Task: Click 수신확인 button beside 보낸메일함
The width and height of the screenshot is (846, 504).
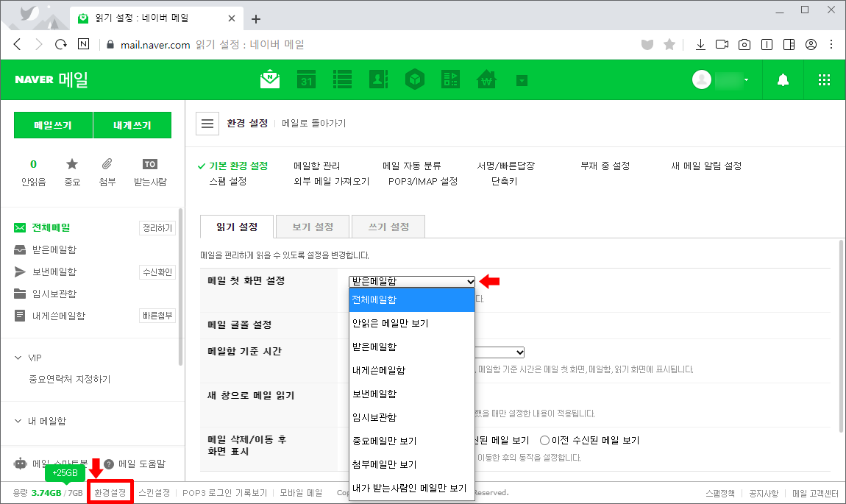Action: tap(157, 272)
